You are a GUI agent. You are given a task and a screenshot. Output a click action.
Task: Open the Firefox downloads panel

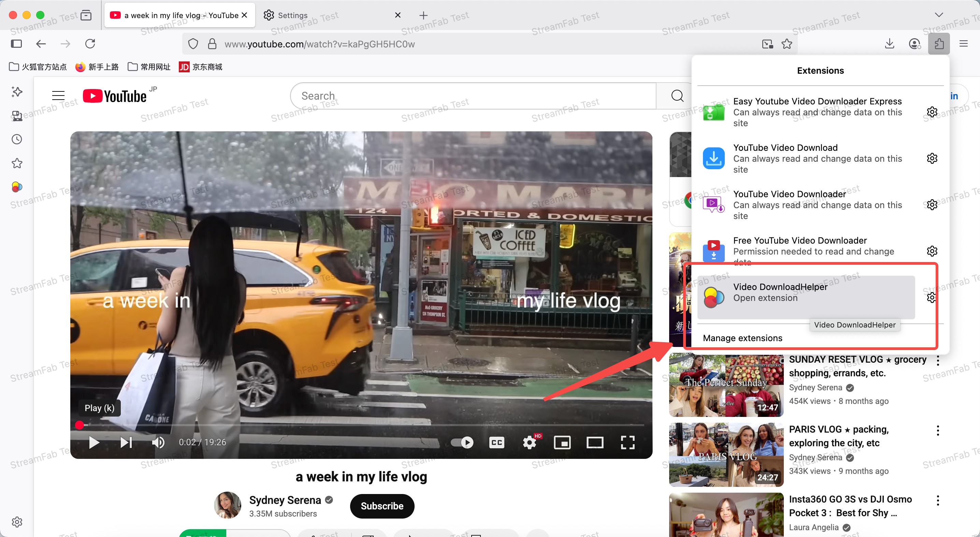tap(890, 44)
